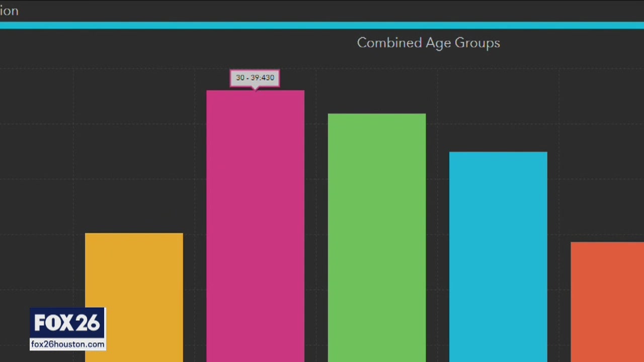Click the orange bar at right edge
Viewport: 644px width, 362px height.
[x=607, y=302]
